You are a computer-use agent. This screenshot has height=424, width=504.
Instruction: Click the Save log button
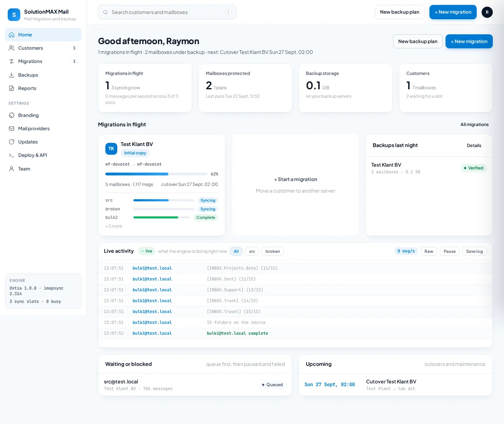point(475,251)
